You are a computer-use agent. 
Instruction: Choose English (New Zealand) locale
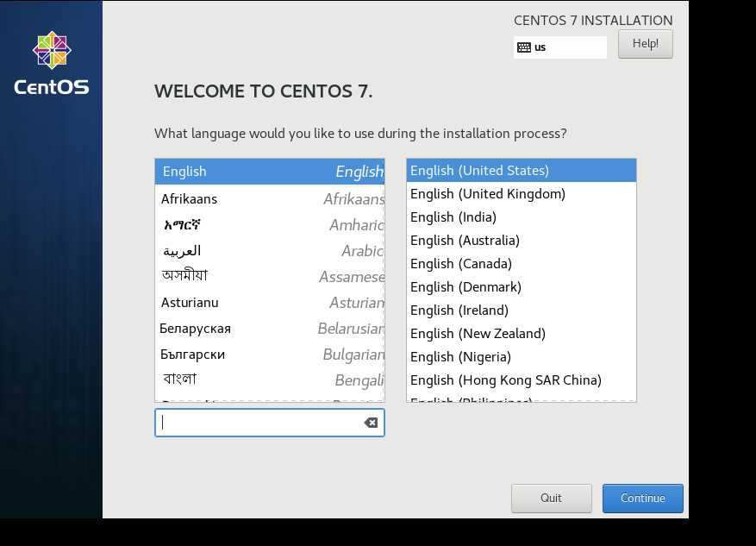click(x=522, y=333)
